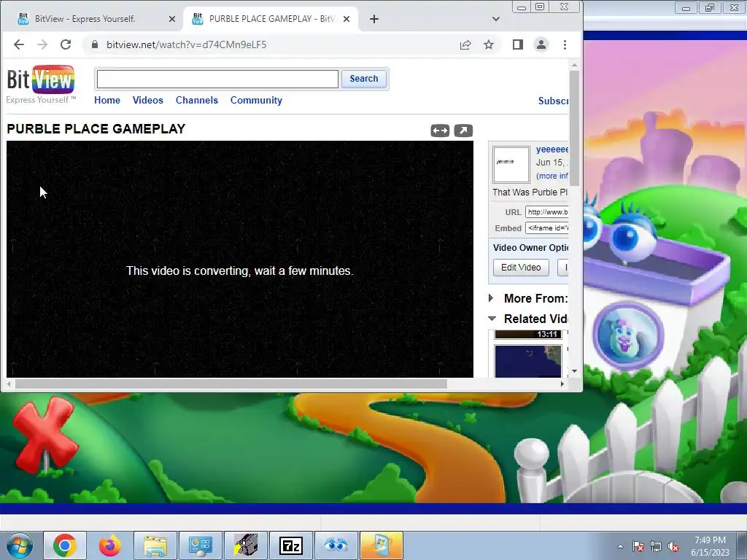
Task: Pop out the video player
Action: [463, 131]
